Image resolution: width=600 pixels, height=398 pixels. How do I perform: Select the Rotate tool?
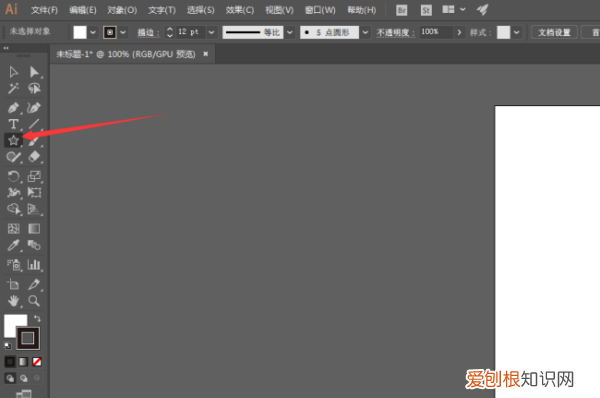coord(13,176)
